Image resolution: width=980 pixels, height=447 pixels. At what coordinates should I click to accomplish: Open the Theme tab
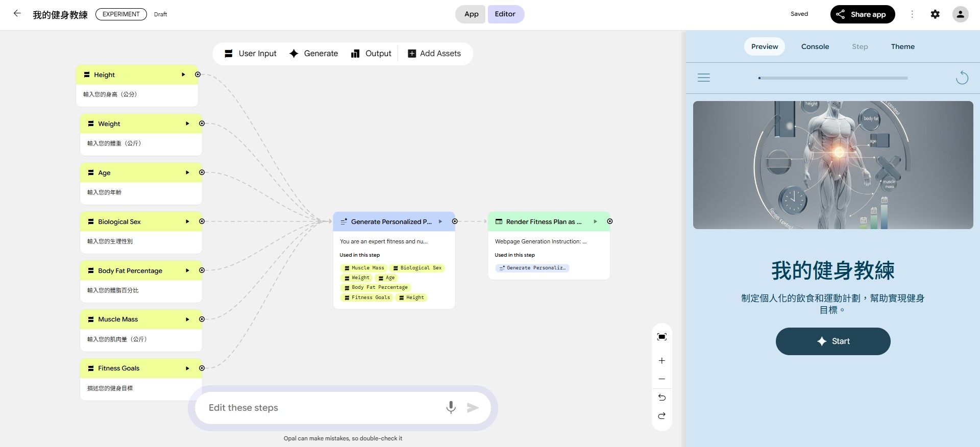click(x=902, y=46)
